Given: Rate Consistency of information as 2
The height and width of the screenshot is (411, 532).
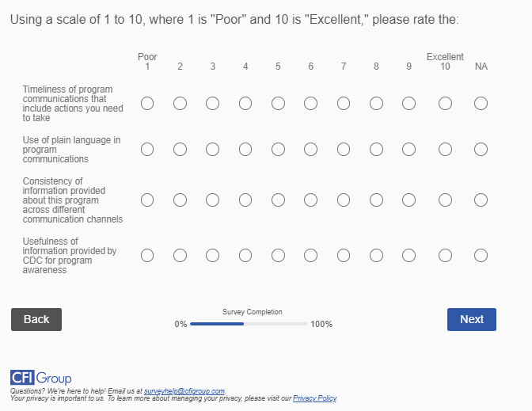Looking at the screenshot, I should click(x=180, y=200).
